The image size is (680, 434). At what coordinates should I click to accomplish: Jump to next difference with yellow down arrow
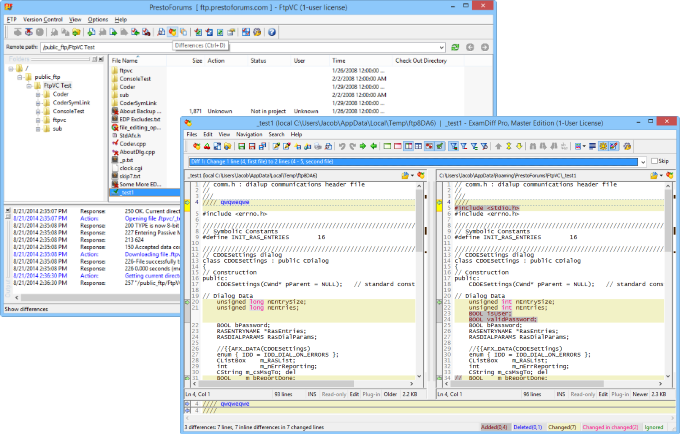(519, 147)
